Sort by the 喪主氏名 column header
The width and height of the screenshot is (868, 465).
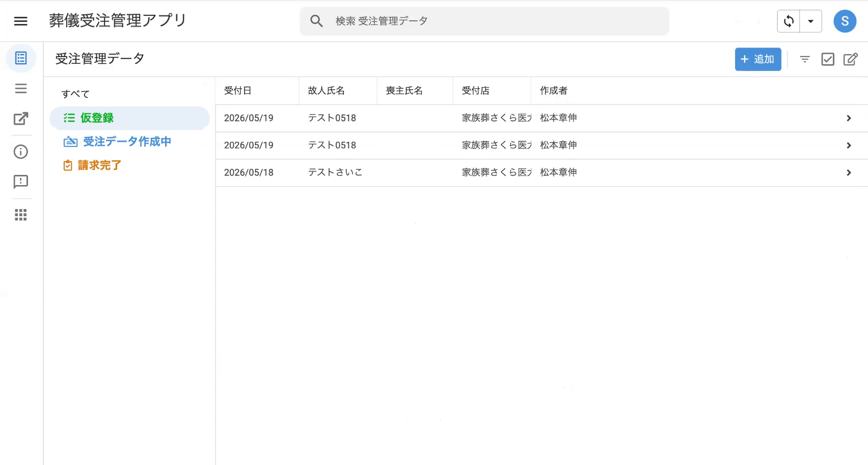pos(404,91)
